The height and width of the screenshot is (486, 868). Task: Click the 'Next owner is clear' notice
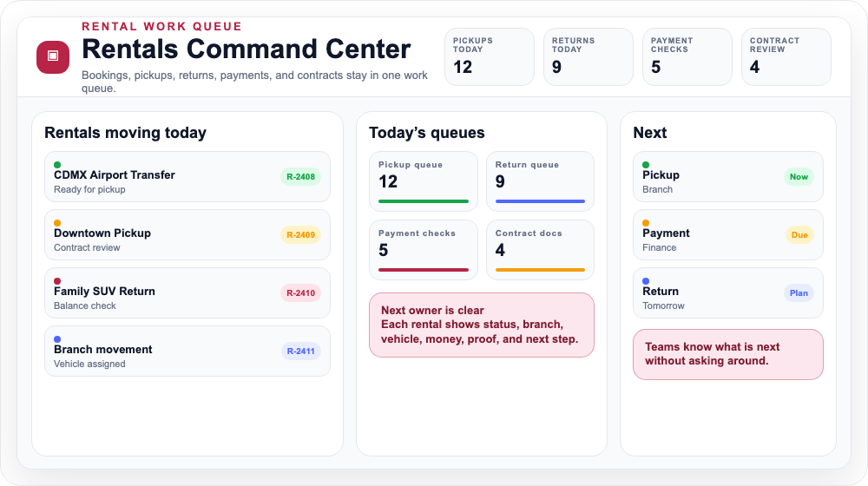482,325
